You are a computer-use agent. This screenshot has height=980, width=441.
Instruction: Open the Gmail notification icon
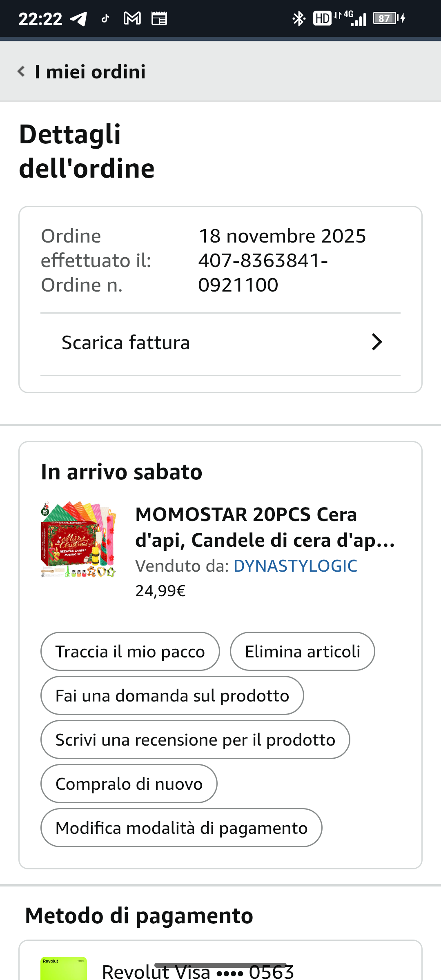(132, 19)
